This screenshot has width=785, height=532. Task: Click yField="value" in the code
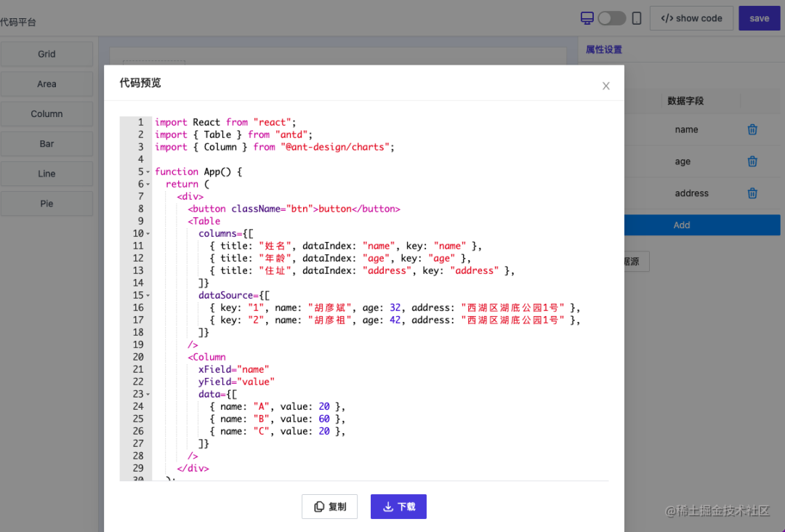(x=236, y=382)
